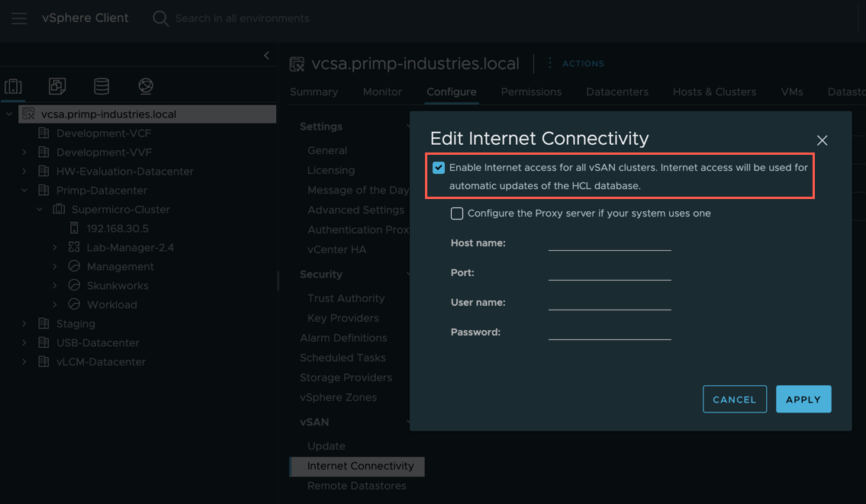The image size is (866, 504).
Task: Expand Development-VVF datacenter node
Action: pyautogui.click(x=24, y=152)
